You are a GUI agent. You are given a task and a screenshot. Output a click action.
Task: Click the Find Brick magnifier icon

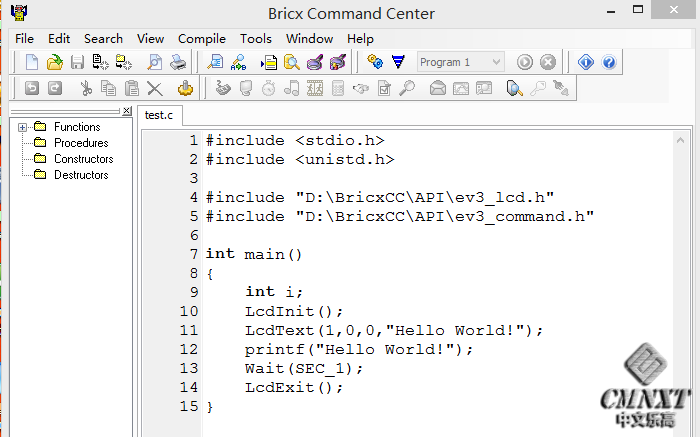[x=514, y=88]
